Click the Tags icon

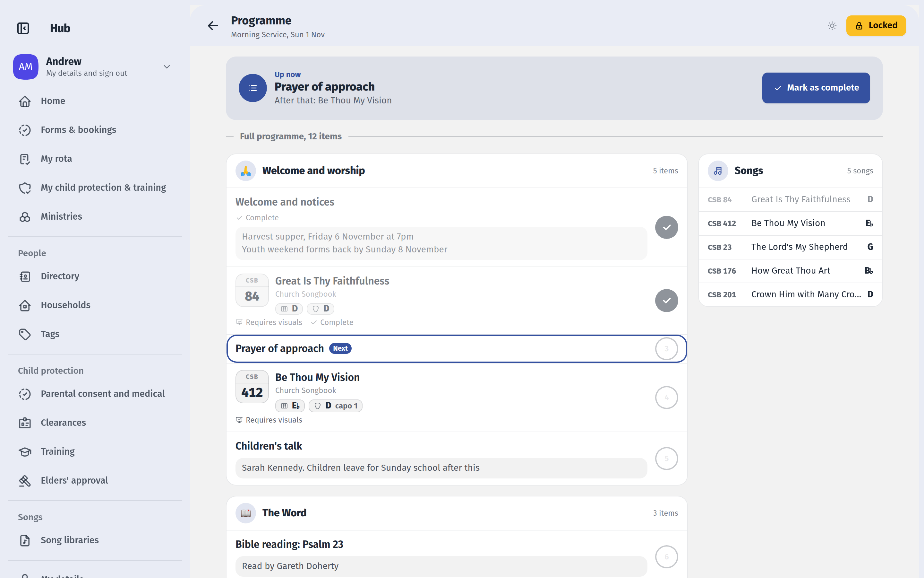25,334
